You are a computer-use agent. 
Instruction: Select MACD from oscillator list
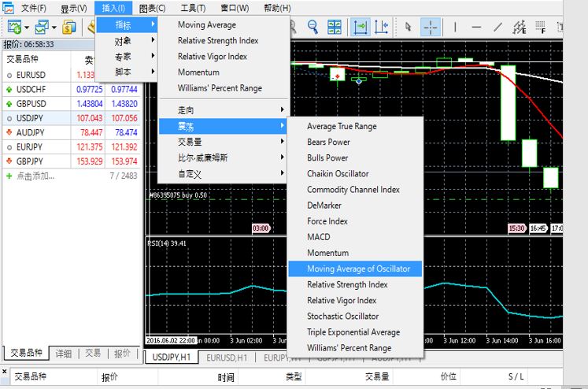(x=319, y=237)
